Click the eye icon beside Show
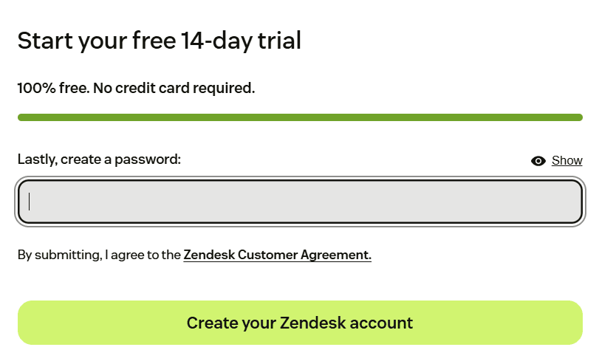This screenshot has height=364, width=599. click(x=538, y=161)
